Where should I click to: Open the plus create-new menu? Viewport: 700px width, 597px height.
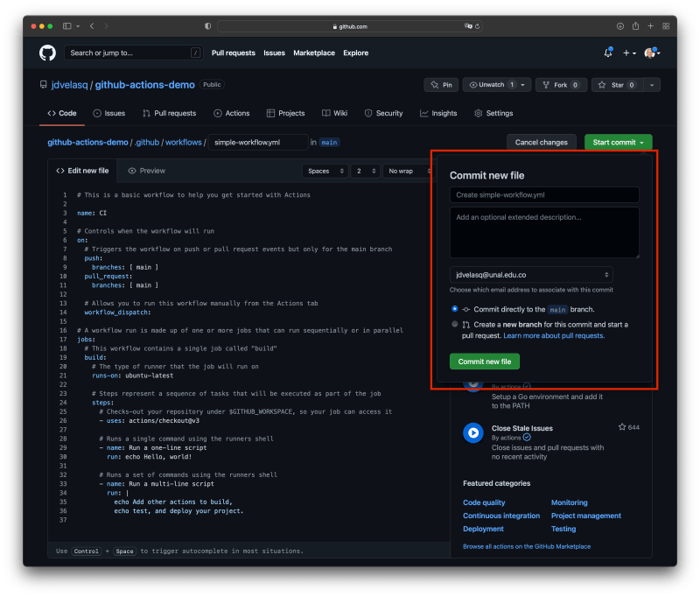coord(629,53)
